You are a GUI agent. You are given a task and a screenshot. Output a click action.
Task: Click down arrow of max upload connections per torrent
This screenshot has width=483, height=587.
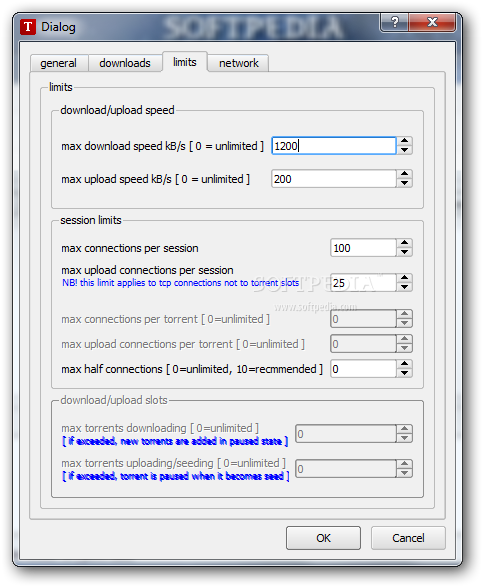point(404,348)
